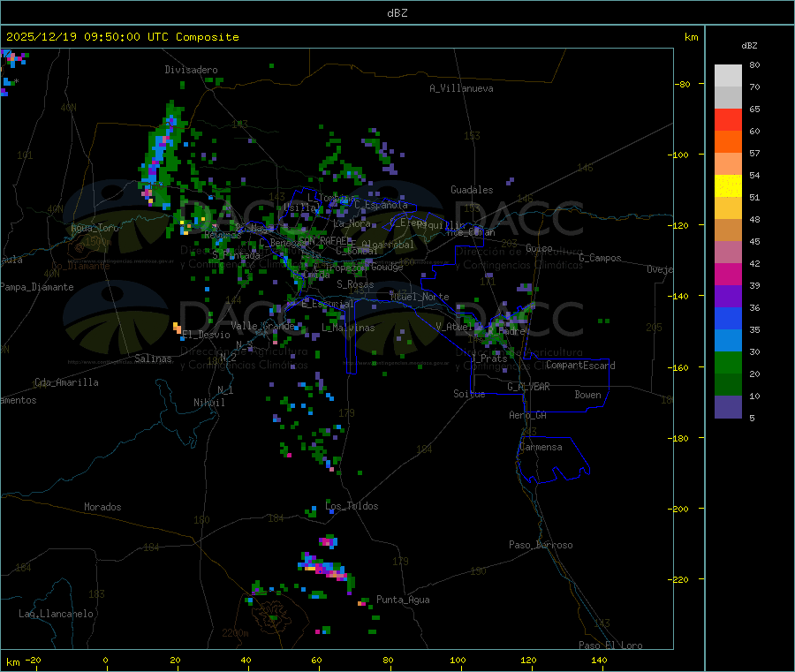
Task: Click the 'Los_Toldos' map label
Action: pyautogui.click(x=352, y=506)
